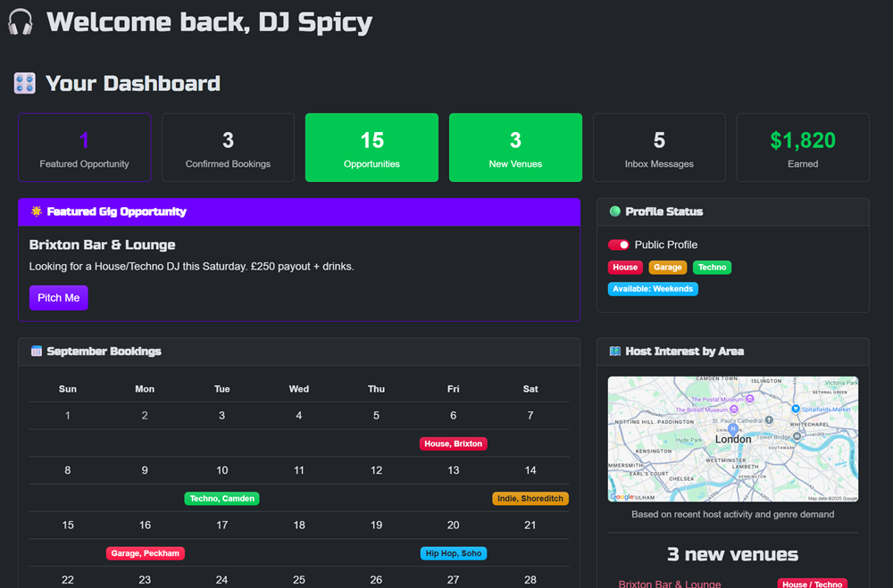The width and height of the screenshot is (893, 588).
Task: Toggle the Public Profile switch
Action: tap(619, 244)
